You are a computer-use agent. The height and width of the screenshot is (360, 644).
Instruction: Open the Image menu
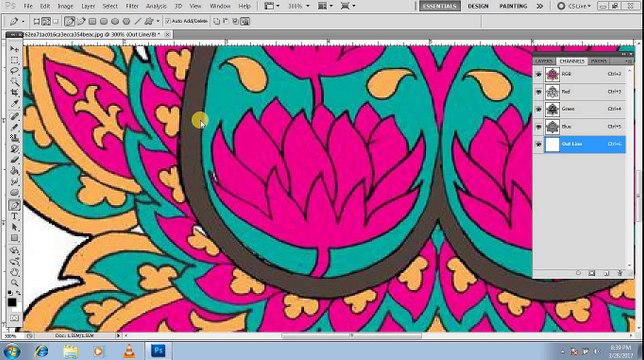click(x=65, y=6)
